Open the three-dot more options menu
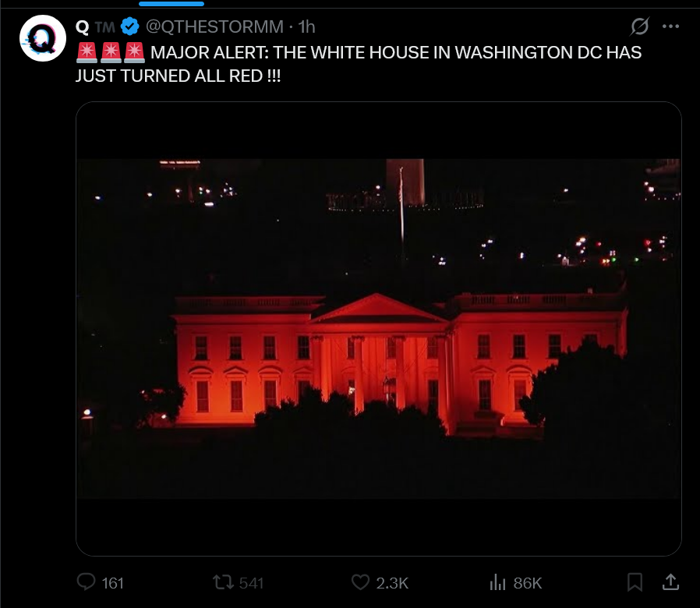The height and width of the screenshot is (608, 700). (x=670, y=27)
